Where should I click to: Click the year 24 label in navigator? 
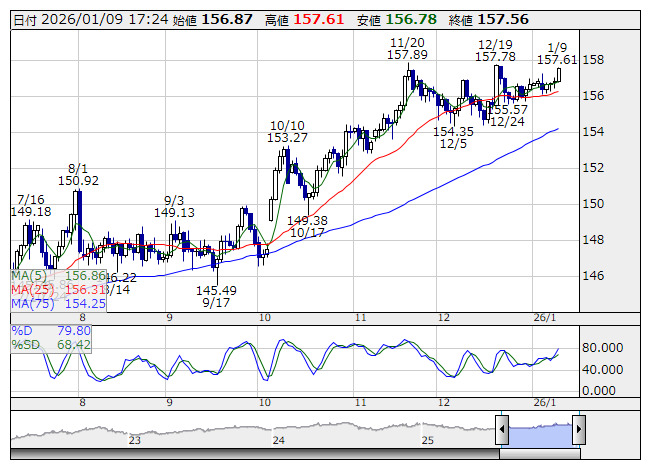(279, 439)
